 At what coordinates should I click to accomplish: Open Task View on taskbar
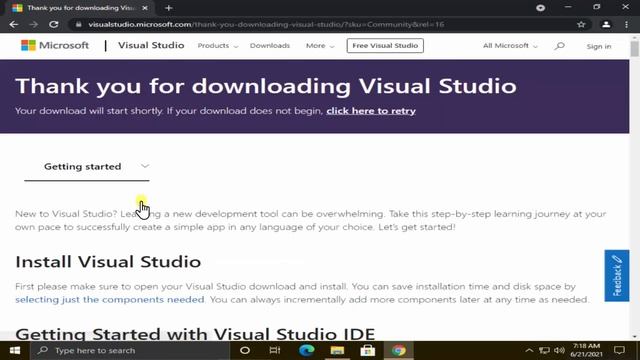click(x=275, y=351)
